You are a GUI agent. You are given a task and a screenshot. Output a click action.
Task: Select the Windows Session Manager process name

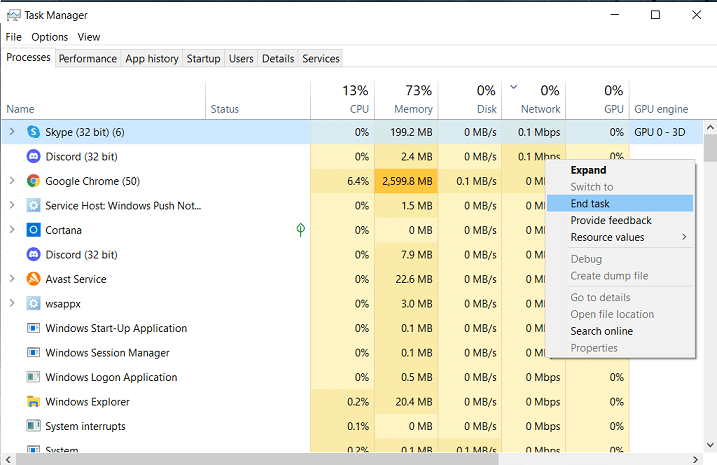coord(107,353)
